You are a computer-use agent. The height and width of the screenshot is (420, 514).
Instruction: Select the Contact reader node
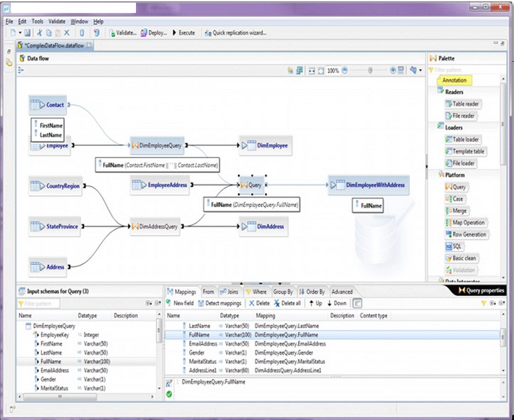(48, 105)
